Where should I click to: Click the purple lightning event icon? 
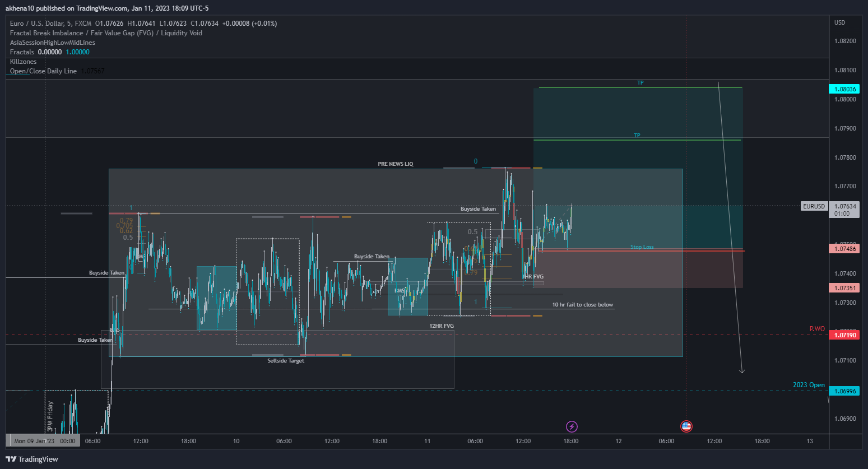click(x=572, y=427)
